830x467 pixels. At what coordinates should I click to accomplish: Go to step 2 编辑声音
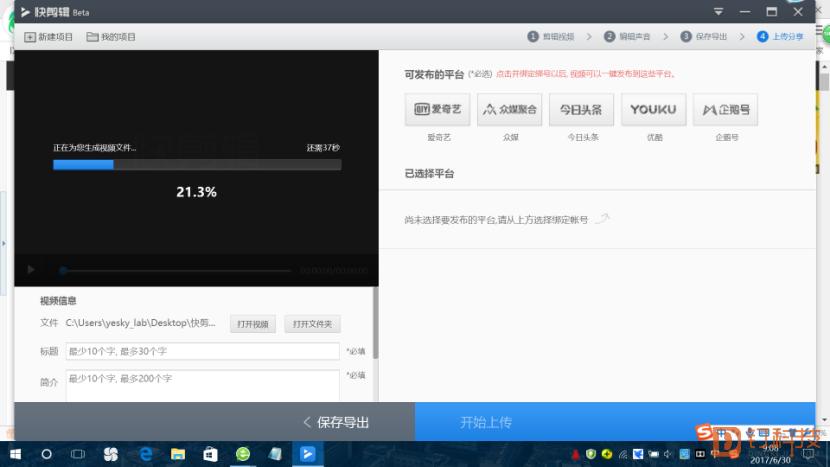click(627, 37)
